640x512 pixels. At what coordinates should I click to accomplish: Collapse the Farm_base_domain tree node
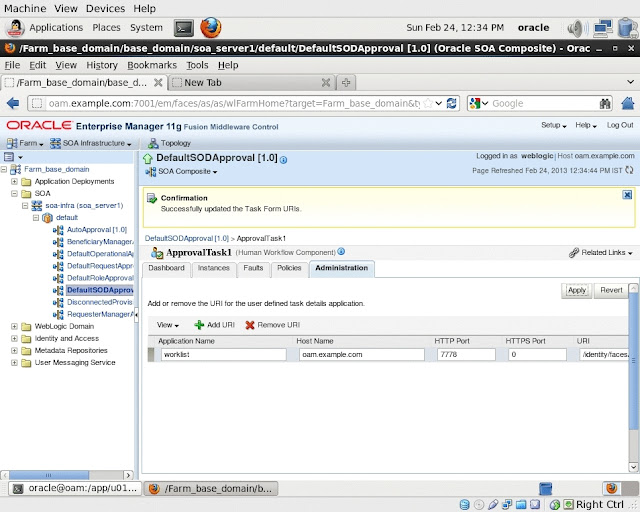pyautogui.click(x=4, y=169)
